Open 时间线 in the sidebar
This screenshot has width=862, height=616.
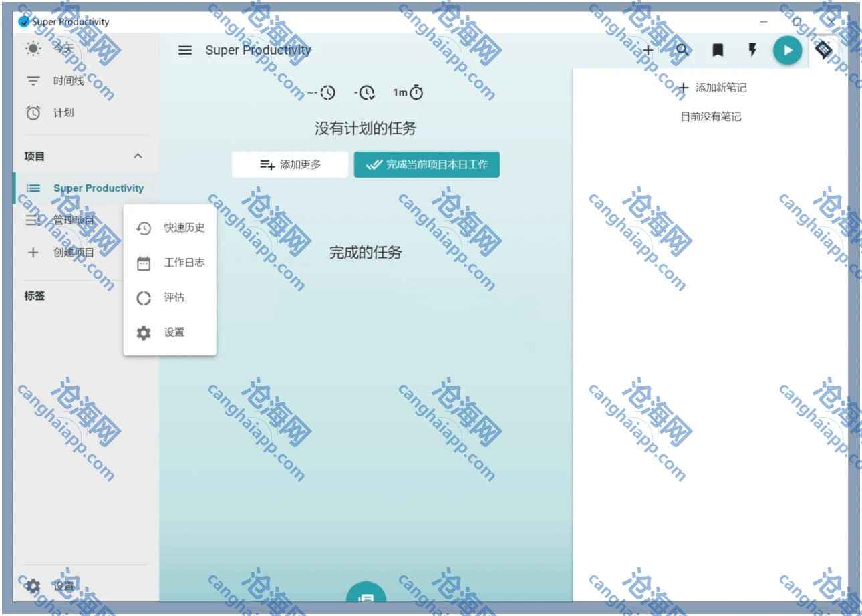(x=68, y=81)
